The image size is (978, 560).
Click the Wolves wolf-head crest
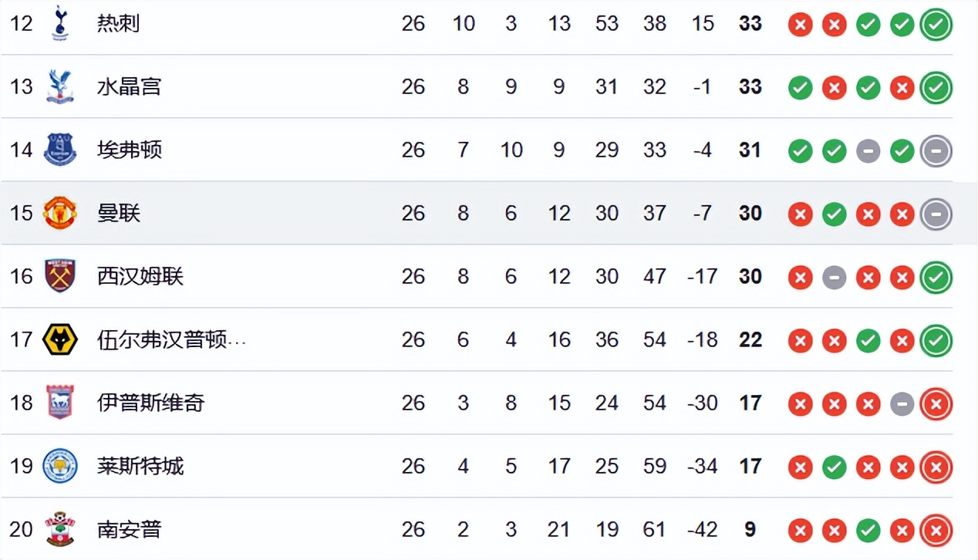pyautogui.click(x=59, y=339)
